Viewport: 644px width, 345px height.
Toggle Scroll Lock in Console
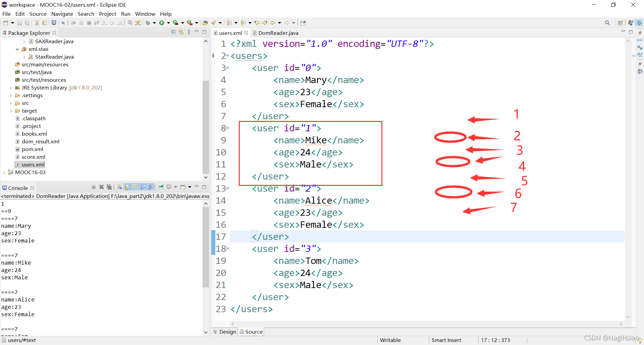[x=127, y=187]
